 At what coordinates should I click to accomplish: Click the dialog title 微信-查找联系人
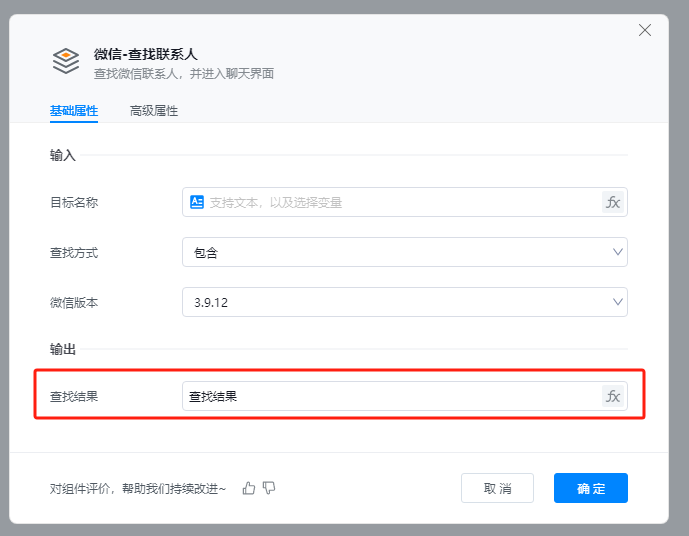(x=145, y=54)
